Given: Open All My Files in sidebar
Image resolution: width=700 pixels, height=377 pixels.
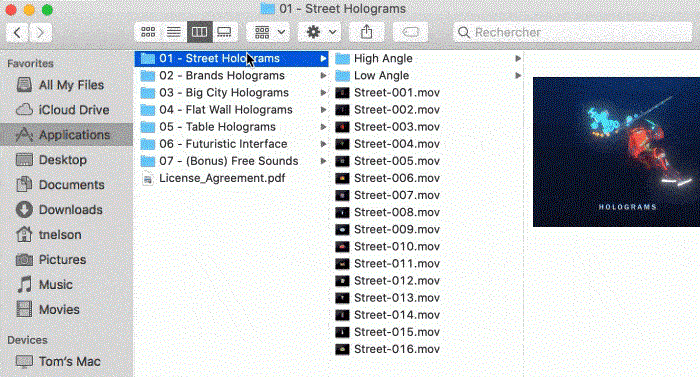Looking at the screenshot, I should [67, 85].
